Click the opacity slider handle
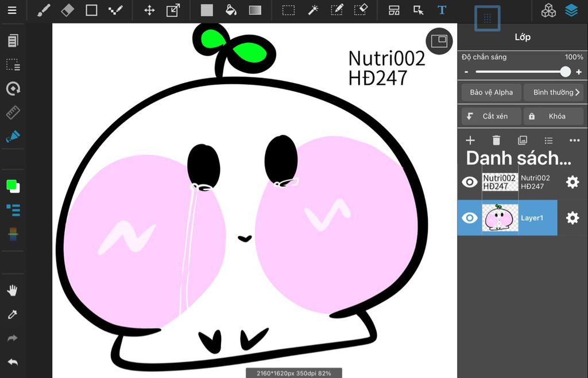 point(565,72)
